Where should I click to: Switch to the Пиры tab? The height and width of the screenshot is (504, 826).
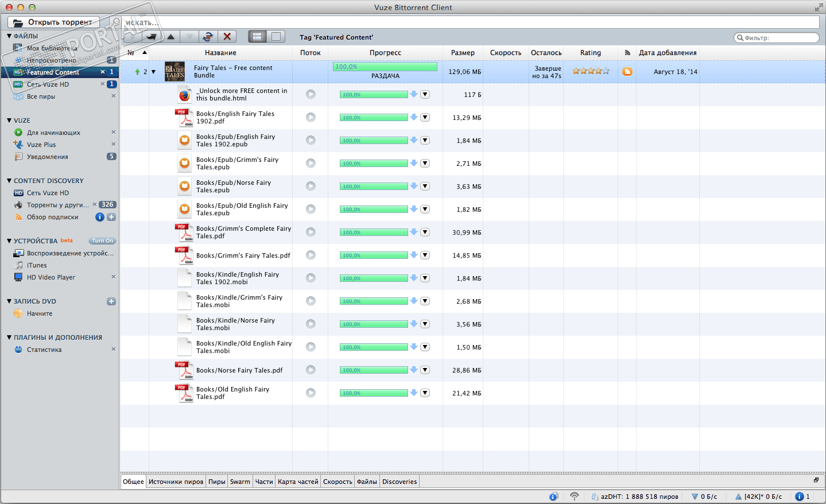point(216,482)
